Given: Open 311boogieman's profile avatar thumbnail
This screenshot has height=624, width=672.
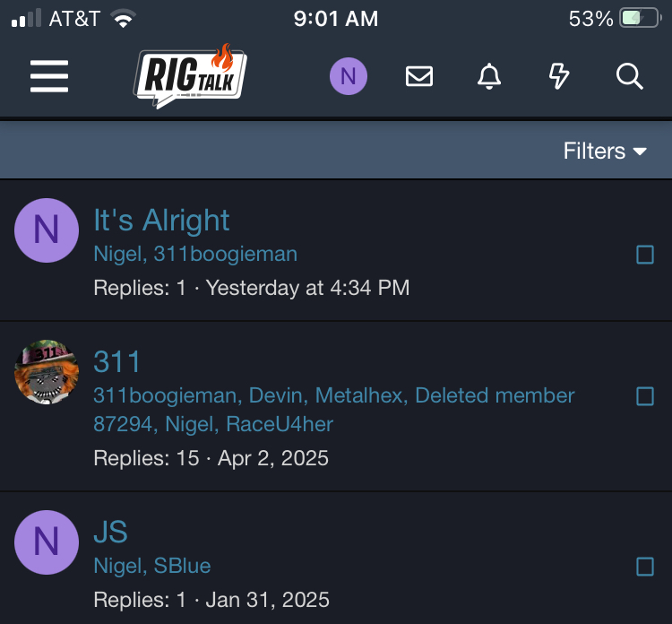Looking at the screenshot, I should (47, 372).
